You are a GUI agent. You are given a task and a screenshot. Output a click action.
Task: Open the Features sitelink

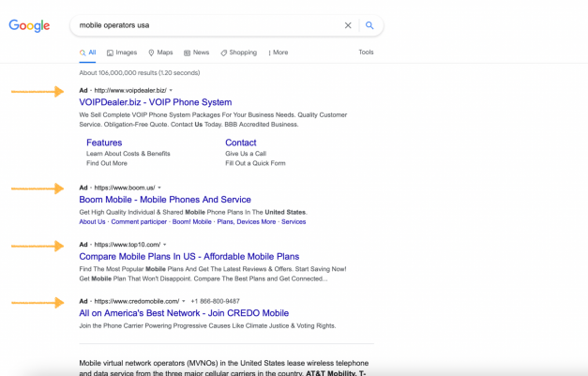pyautogui.click(x=104, y=143)
